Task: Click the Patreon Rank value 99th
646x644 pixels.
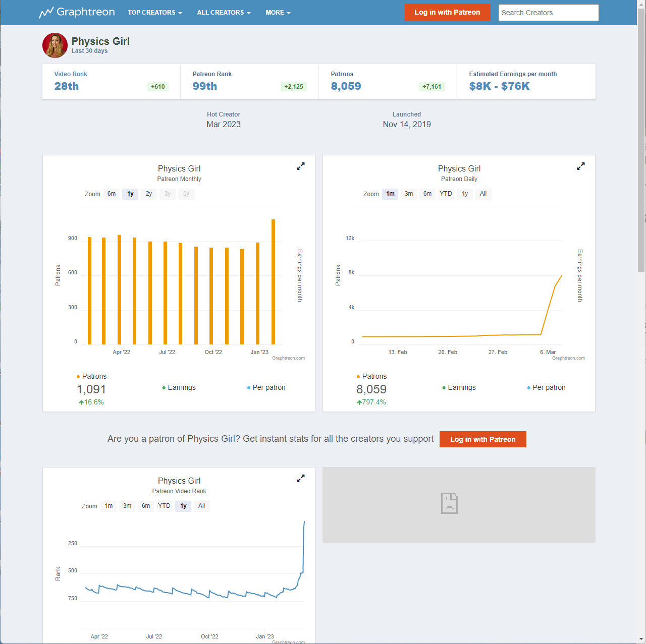Action: (205, 86)
